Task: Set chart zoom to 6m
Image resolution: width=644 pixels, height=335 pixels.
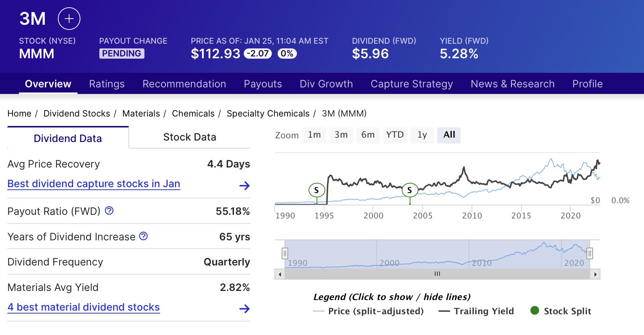Action: pyautogui.click(x=368, y=135)
